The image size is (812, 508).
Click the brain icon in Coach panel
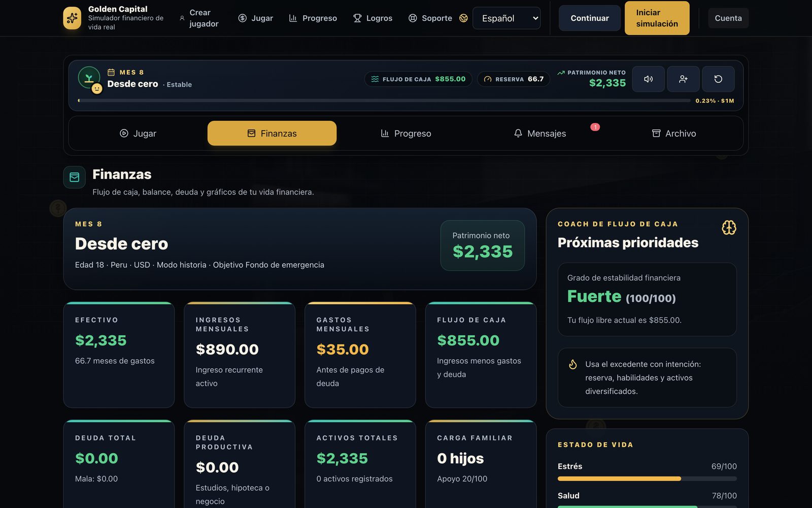[x=729, y=228]
